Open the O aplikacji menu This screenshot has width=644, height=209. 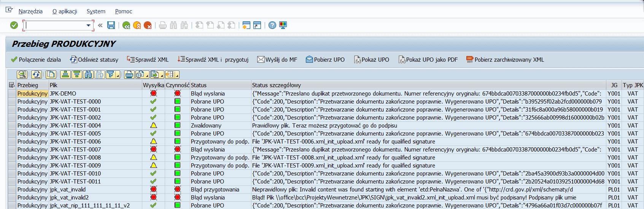tap(65, 11)
